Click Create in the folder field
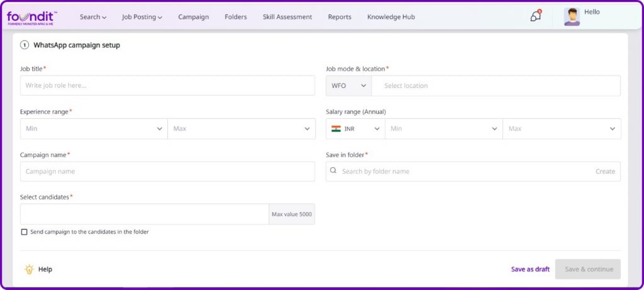Image resolution: width=644 pixels, height=290 pixels. pos(605,171)
